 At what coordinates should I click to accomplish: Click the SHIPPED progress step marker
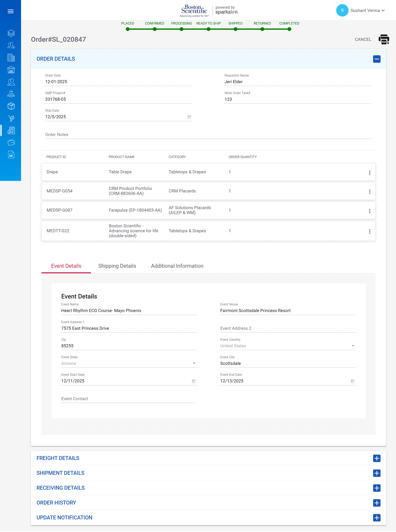[x=235, y=29]
